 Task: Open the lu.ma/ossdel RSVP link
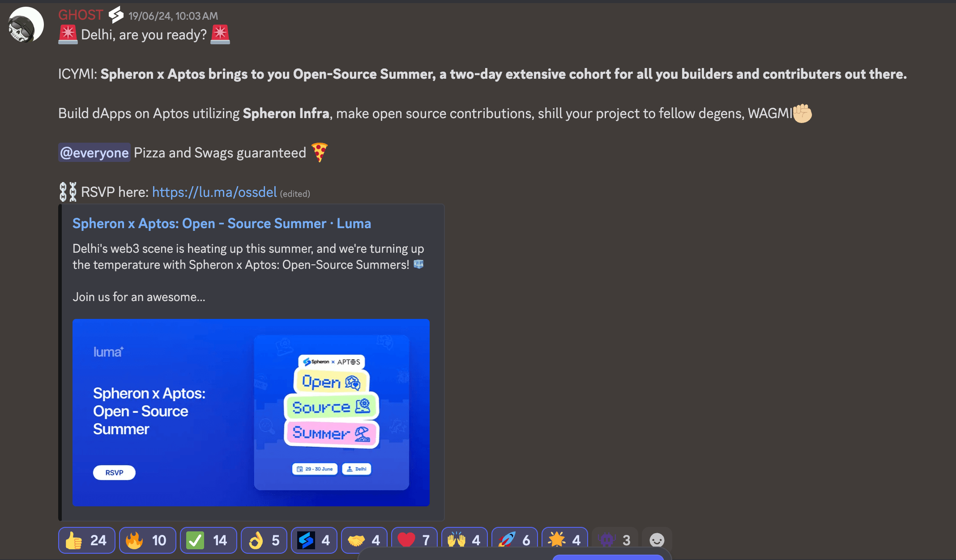214,192
